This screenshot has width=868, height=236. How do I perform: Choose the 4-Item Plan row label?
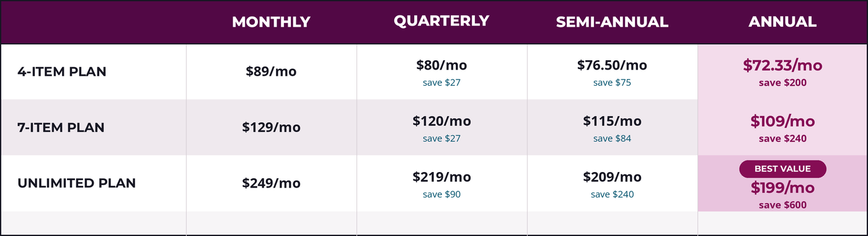[x=62, y=71]
